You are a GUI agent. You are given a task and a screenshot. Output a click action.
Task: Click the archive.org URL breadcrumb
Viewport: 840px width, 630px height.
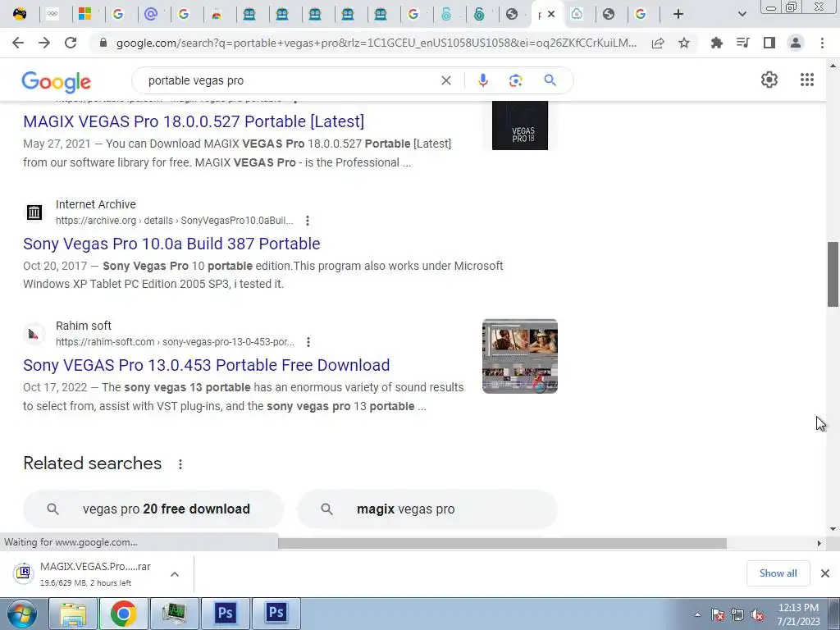[174, 221]
